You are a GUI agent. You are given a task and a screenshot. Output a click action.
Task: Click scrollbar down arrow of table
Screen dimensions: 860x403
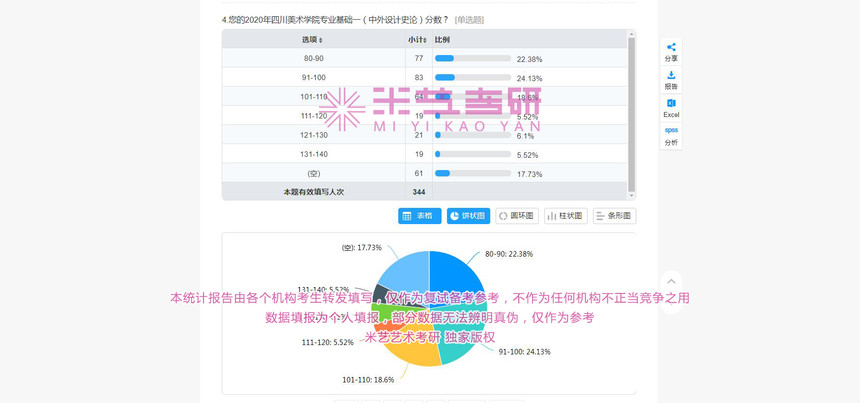(631, 196)
